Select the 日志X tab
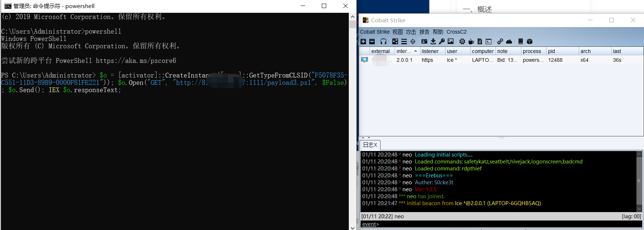Image resolution: width=644 pixels, height=230 pixels. pos(370,145)
